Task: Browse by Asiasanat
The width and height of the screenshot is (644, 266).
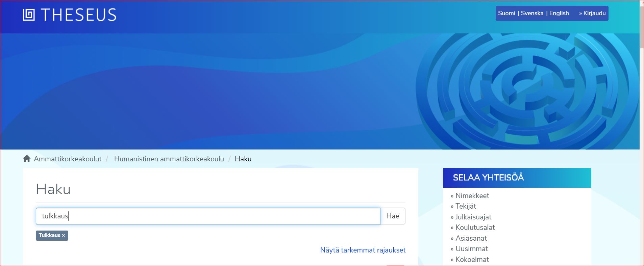Action: [471, 238]
